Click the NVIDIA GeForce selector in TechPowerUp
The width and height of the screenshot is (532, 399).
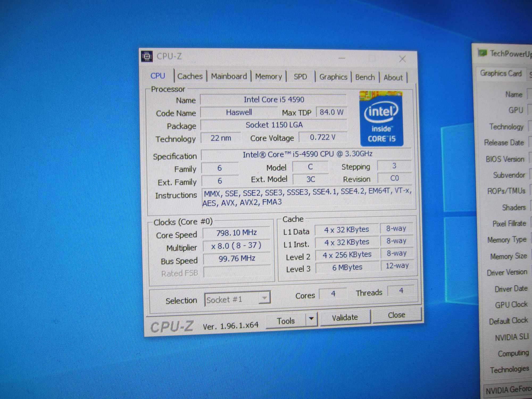(x=508, y=390)
